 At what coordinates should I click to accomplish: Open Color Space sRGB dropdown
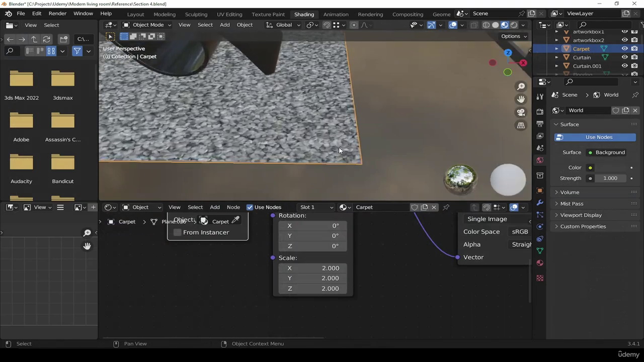[520, 232]
